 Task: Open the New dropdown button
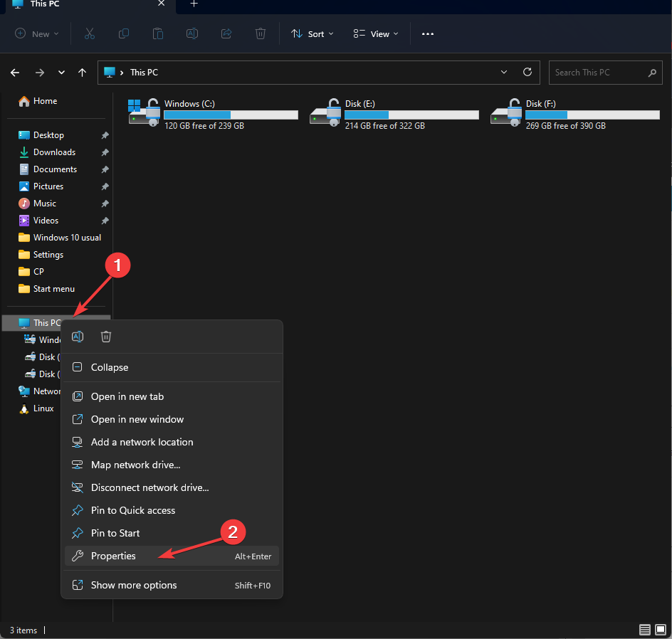click(x=37, y=34)
